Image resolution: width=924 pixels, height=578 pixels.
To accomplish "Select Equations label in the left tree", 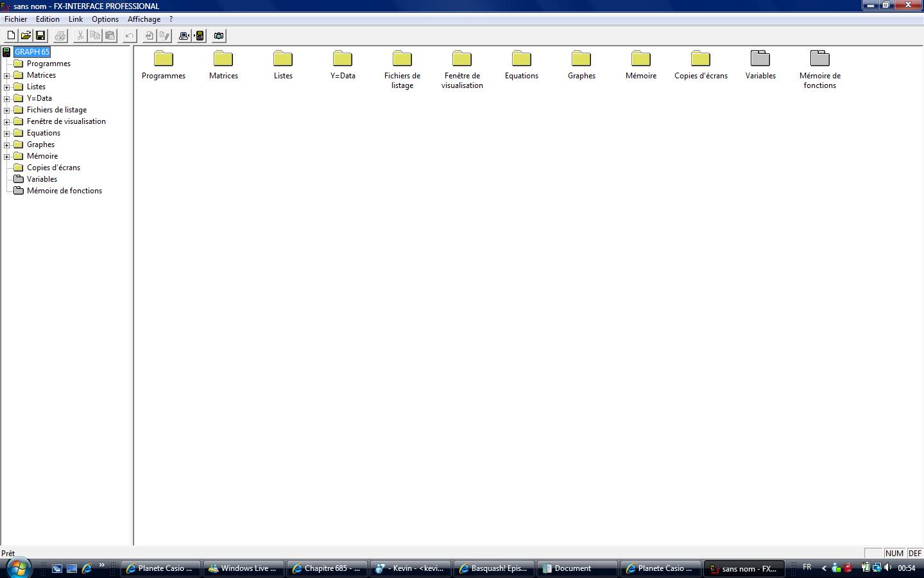I will tap(44, 133).
